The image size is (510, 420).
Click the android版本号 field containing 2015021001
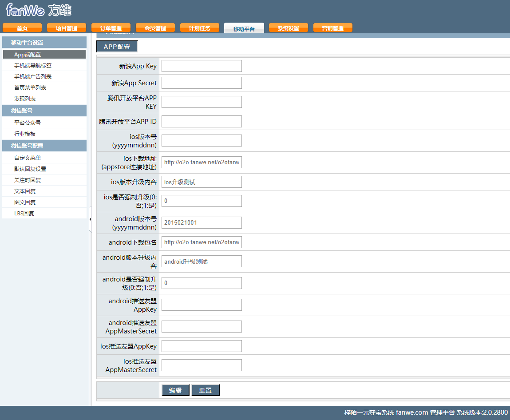202,222
